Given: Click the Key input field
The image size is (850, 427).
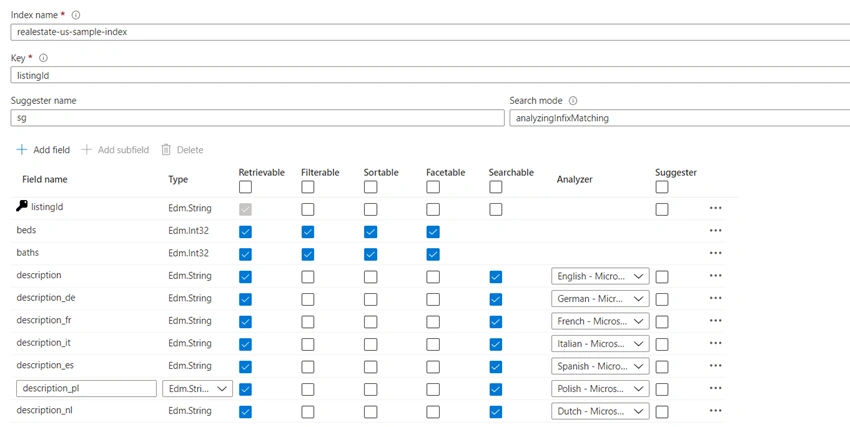Looking at the screenshot, I should [430, 75].
